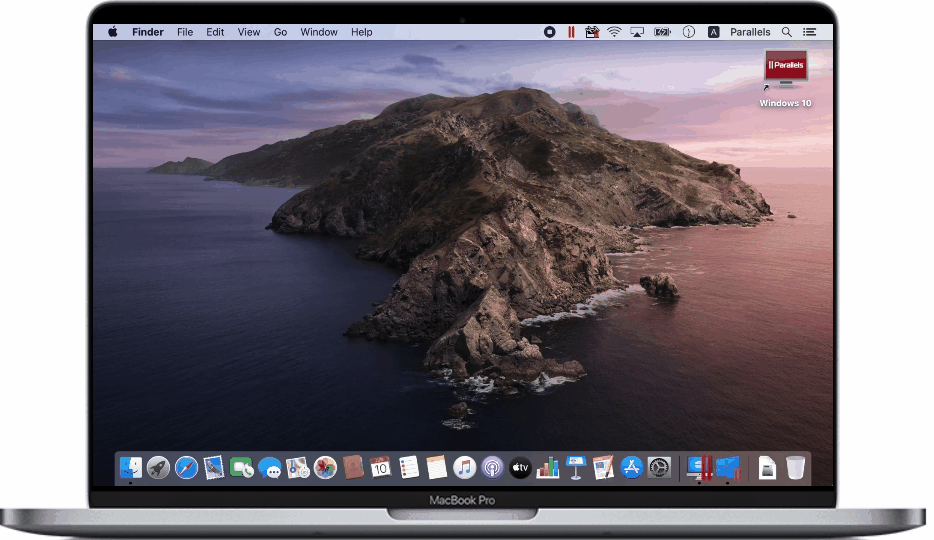This screenshot has height=540, width=934.
Task: Open document stack in the Dock
Action: click(767, 468)
